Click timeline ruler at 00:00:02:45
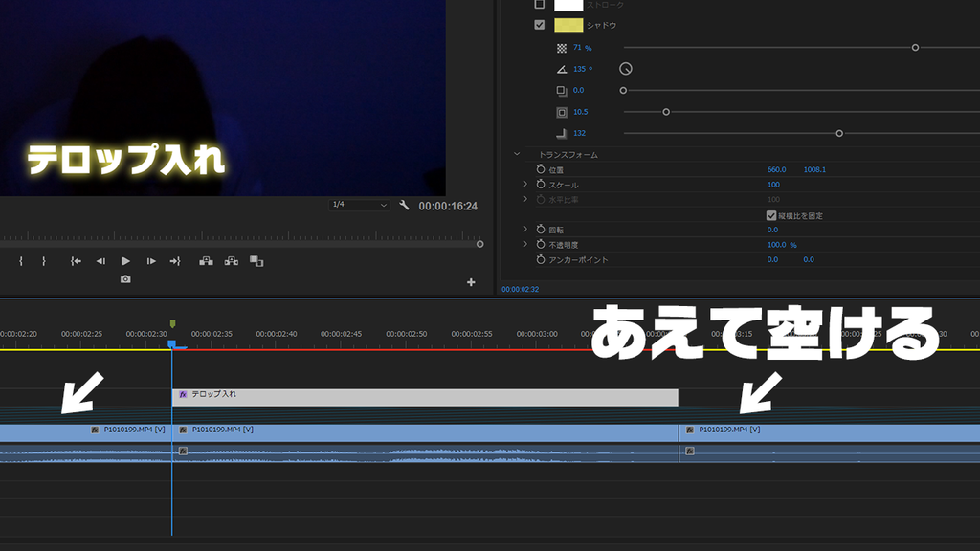 pos(342,334)
